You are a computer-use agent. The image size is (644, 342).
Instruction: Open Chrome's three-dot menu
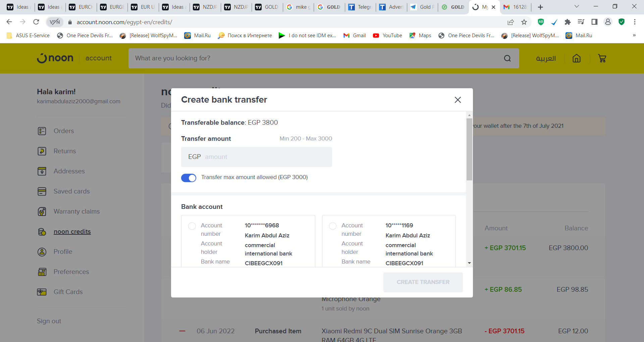coord(635,22)
